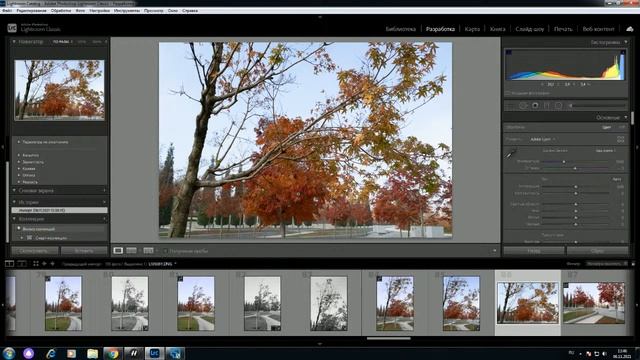The height and width of the screenshot is (360, 640).
Task: Open the Adobe Цвет profile dropdown
Action: (542, 139)
